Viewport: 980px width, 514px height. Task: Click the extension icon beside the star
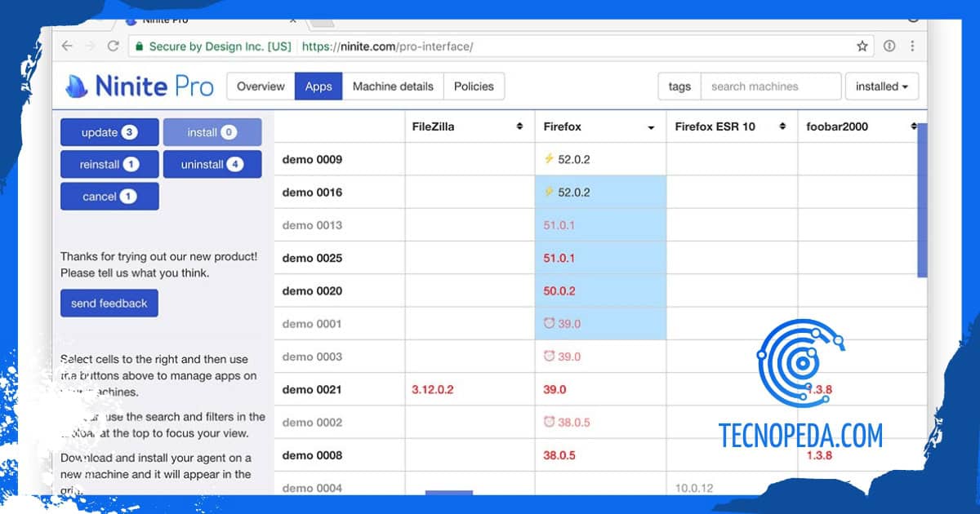point(889,47)
